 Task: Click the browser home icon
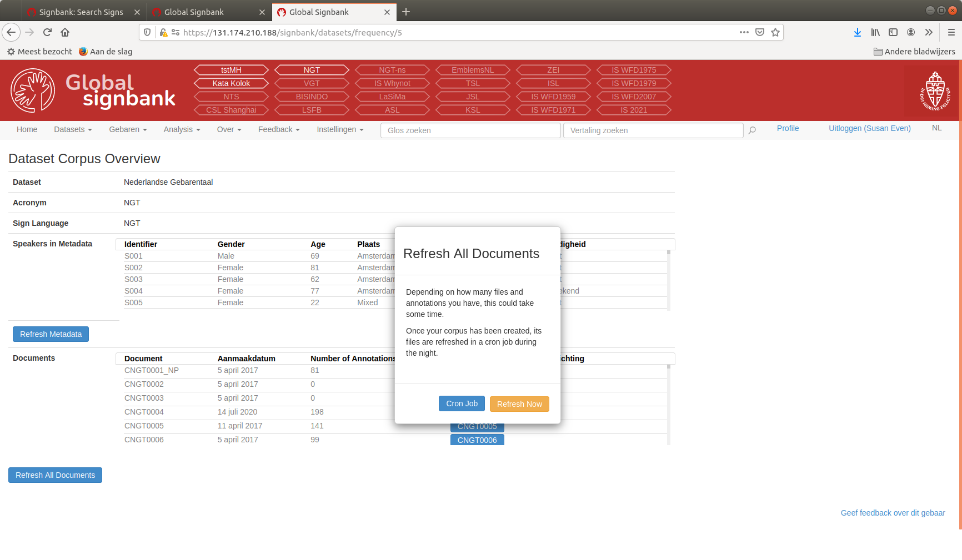click(64, 32)
